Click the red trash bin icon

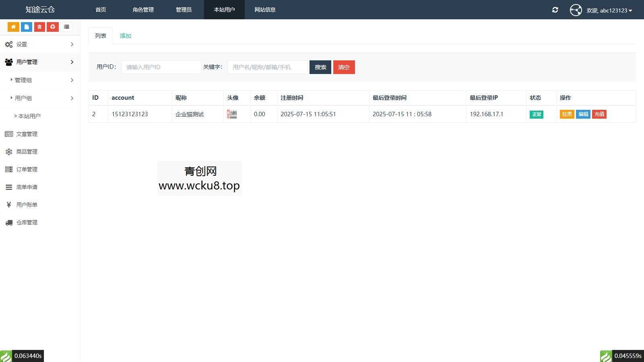coord(39,27)
